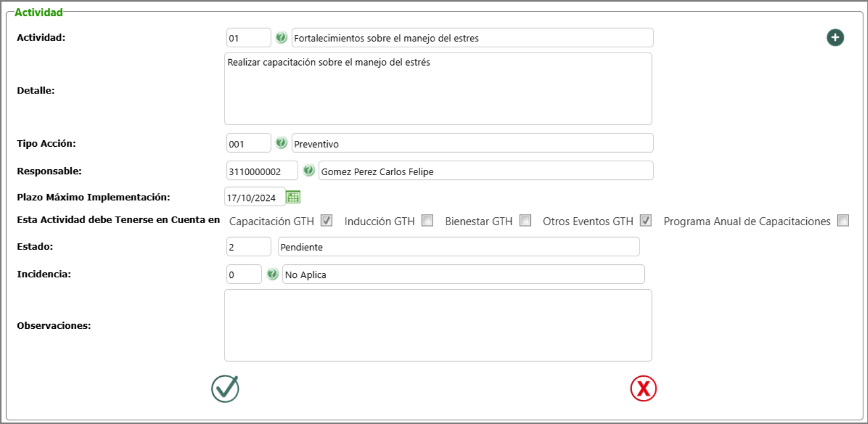Click the Tipo Acción description field 'Preventivo'
The width and height of the screenshot is (868, 424).
click(x=472, y=143)
